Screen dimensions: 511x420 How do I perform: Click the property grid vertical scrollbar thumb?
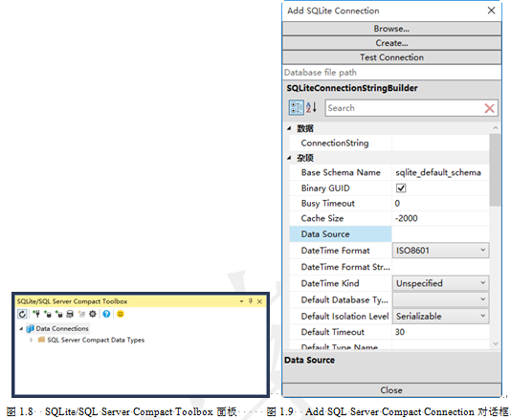pos(495,170)
